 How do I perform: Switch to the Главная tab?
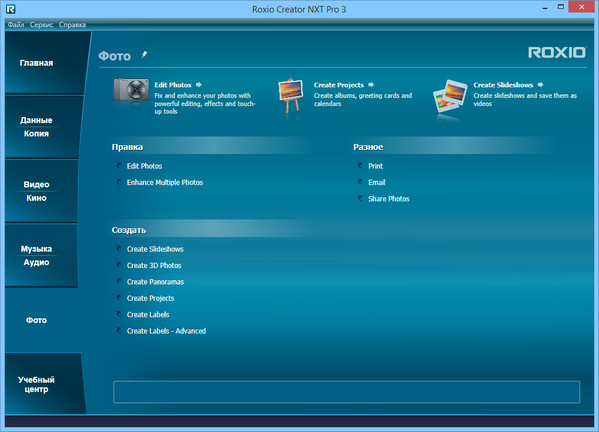pyautogui.click(x=45, y=63)
